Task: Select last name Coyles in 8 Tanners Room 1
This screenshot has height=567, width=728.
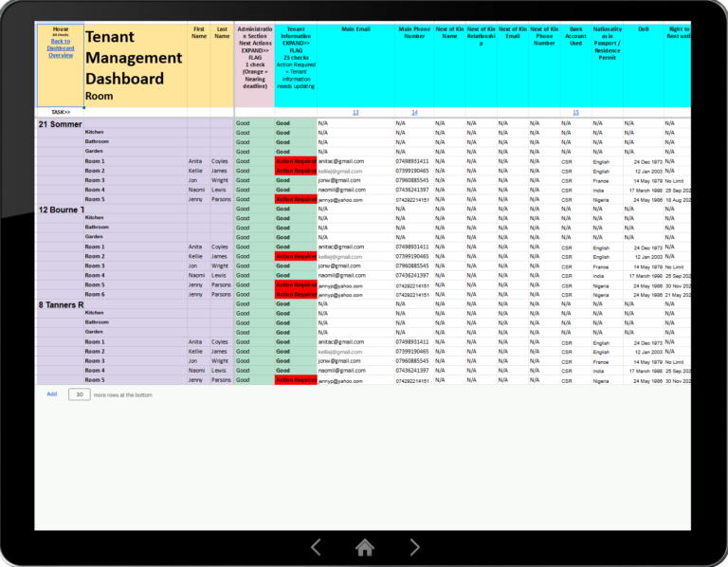Action: click(222, 341)
